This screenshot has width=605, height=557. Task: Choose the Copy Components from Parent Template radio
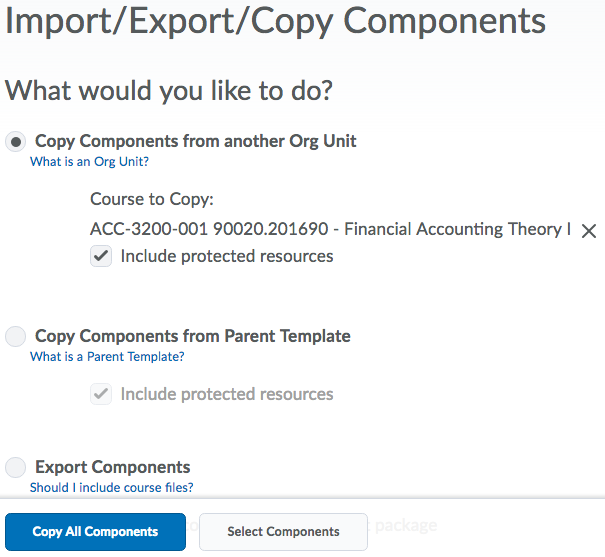click(x=16, y=337)
